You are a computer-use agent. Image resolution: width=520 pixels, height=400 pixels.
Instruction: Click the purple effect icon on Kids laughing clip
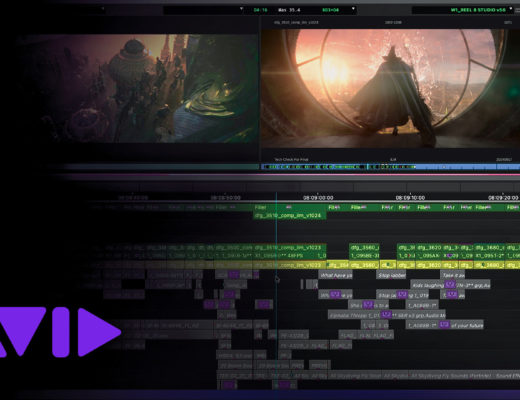[x=450, y=285]
